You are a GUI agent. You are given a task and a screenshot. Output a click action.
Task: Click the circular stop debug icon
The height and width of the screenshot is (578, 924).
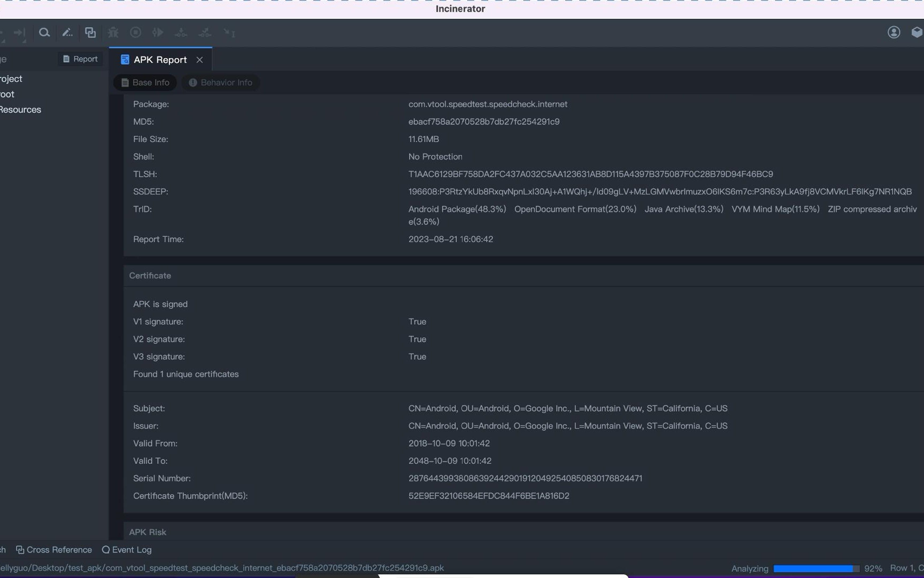135,32
